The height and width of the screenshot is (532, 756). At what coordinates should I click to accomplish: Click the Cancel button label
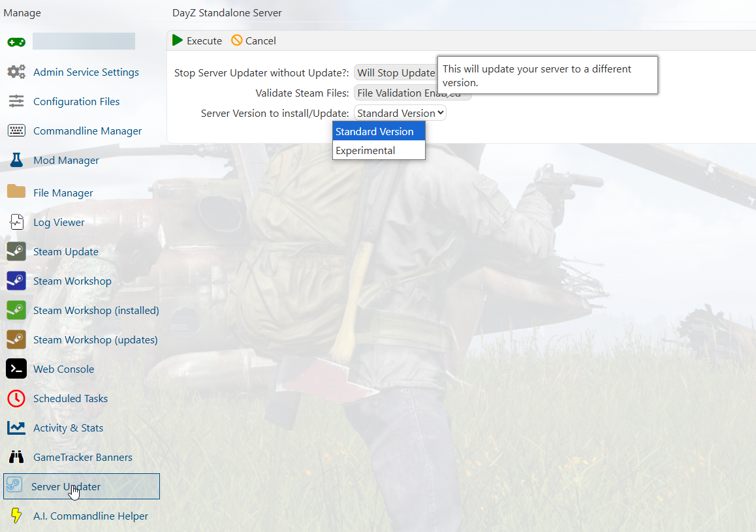coord(260,41)
